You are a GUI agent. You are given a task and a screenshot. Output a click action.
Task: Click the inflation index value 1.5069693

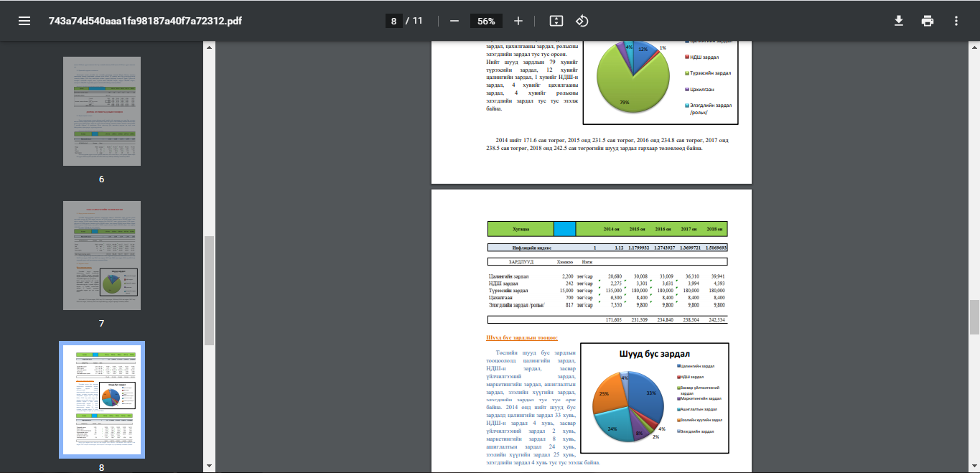coord(715,248)
